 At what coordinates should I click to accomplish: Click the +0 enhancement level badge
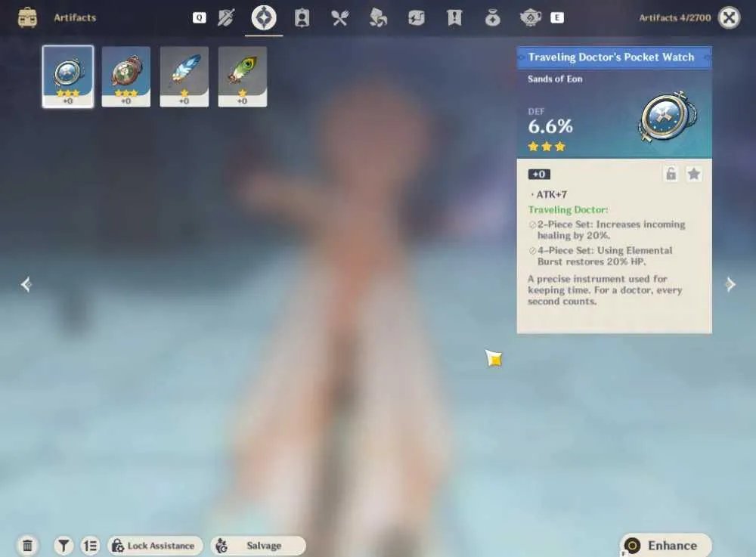pos(539,175)
